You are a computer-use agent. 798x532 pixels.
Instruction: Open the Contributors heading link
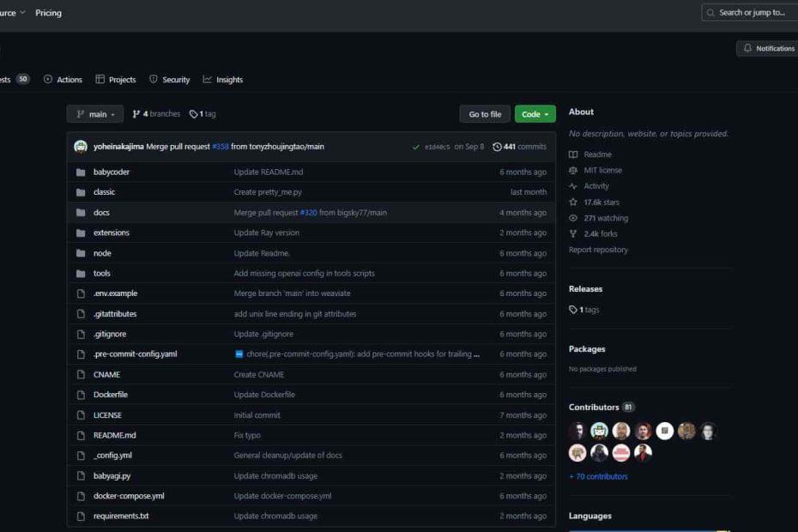click(x=594, y=408)
